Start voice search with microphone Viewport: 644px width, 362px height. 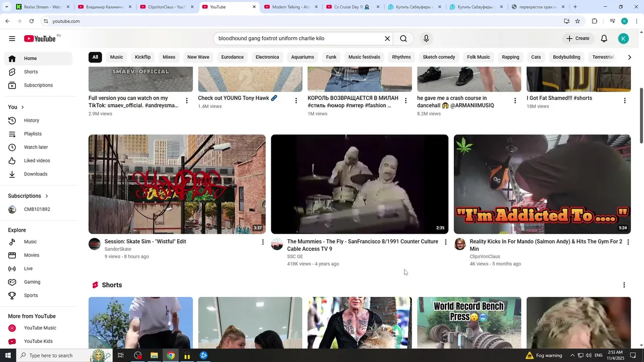pyautogui.click(x=426, y=39)
